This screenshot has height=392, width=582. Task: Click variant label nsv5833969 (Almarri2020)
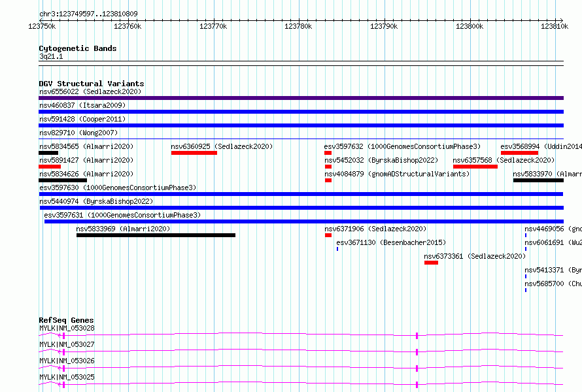[x=123, y=229]
